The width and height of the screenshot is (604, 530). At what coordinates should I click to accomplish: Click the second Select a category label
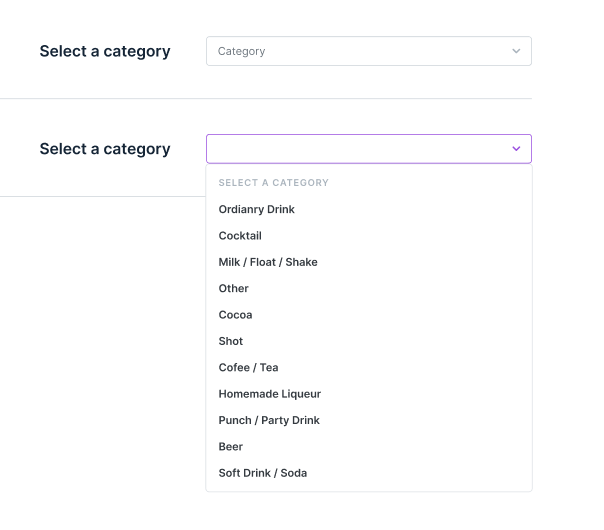[105, 149]
